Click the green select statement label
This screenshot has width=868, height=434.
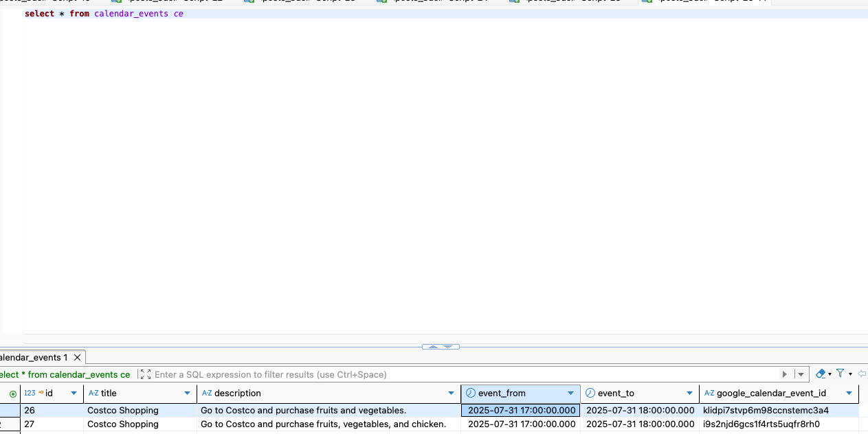coord(65,374)
